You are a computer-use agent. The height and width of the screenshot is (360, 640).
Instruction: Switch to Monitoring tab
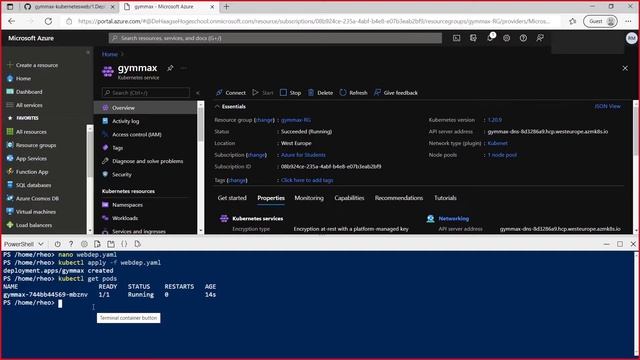309,198
